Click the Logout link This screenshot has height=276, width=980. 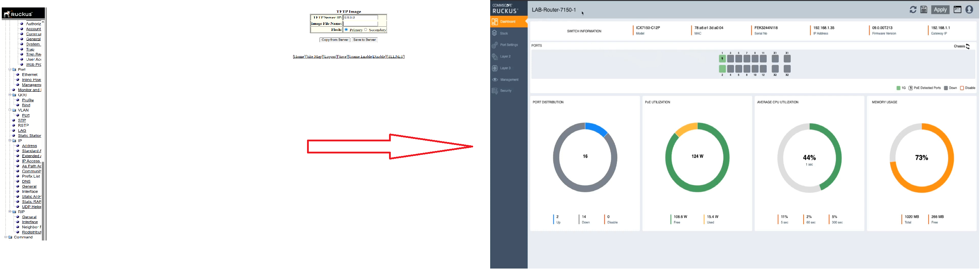point(330,57)
